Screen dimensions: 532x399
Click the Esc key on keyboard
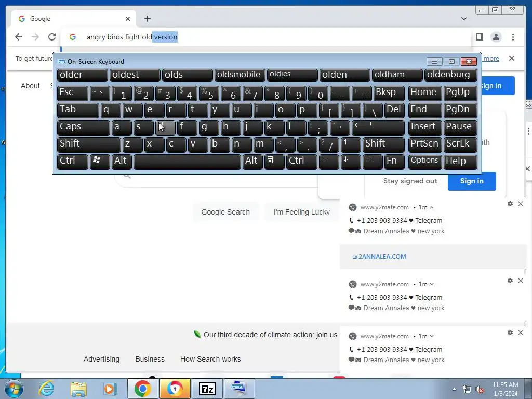point(72,94)
